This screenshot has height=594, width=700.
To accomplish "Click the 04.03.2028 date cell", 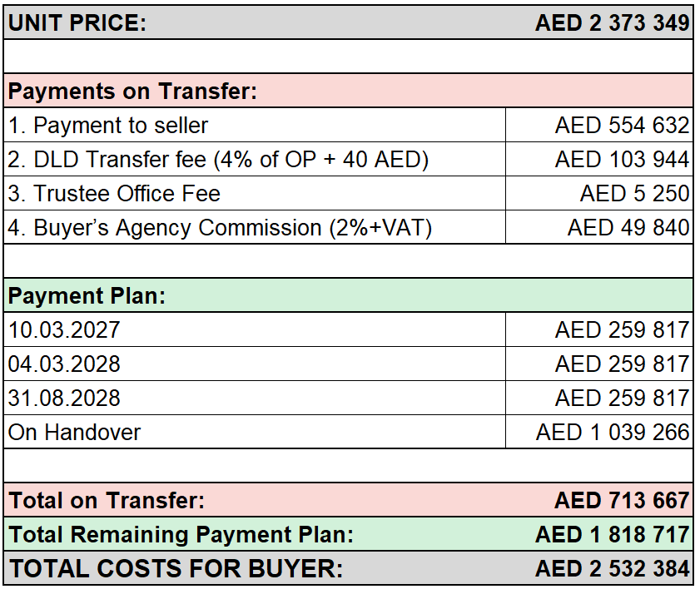I will coord(255,364).
